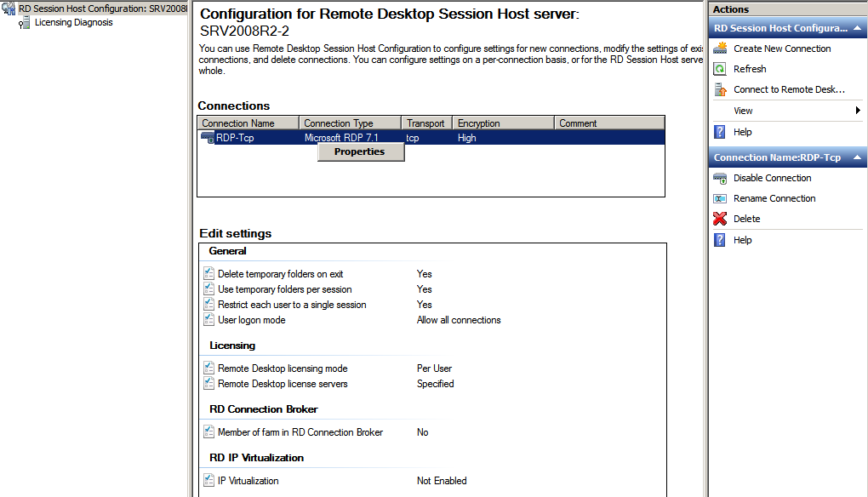868x497 pixels.
Task: Click the RDP-Tcp connection icon
Action: tap(208, 138)
